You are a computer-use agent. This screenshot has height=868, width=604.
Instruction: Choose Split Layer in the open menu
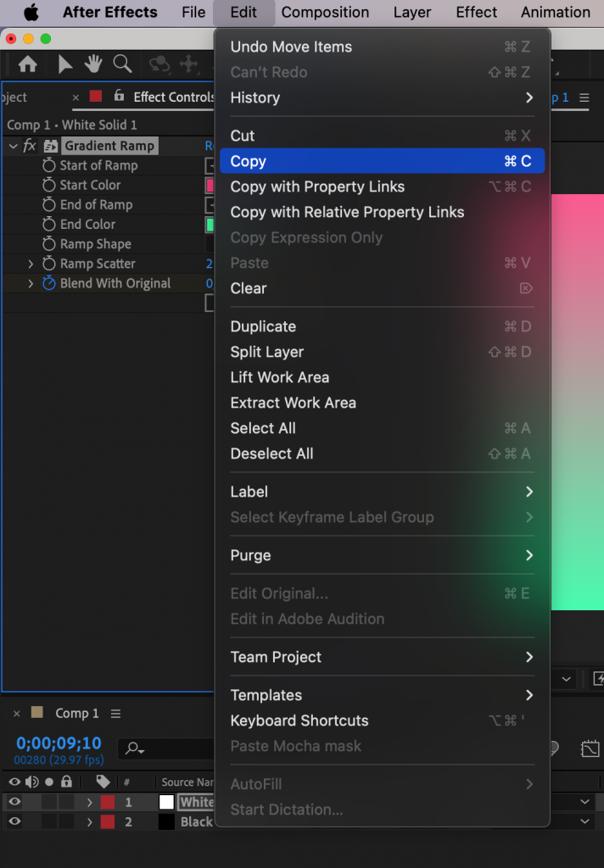pos(268,352)
